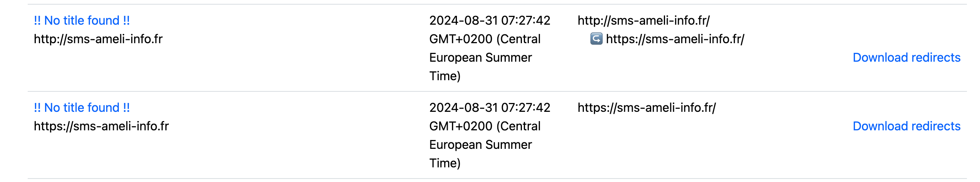
Task: Select the http://sms-ameli-info.fr URL under first title
Action: (98, 39)
